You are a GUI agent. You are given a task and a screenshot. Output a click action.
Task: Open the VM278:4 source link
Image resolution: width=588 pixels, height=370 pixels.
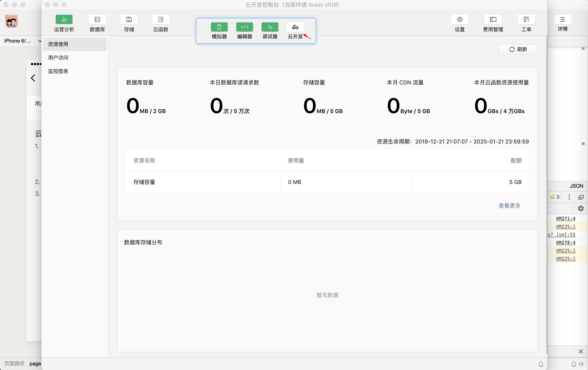click(565, 243)
